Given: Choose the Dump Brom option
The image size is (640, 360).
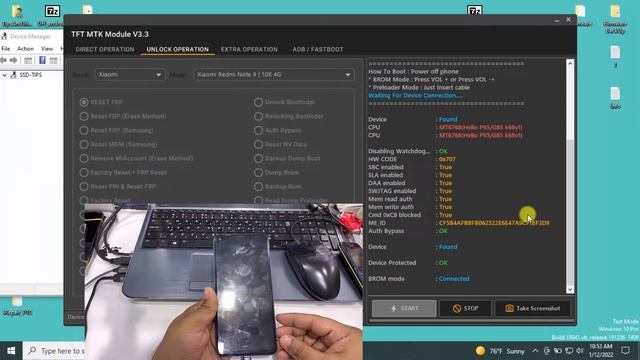Looking at the screenshot, I should (258, 173).
